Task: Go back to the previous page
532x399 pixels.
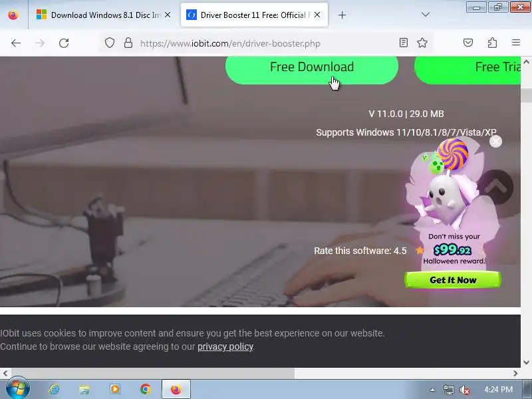Action: (x=16, y=43)
